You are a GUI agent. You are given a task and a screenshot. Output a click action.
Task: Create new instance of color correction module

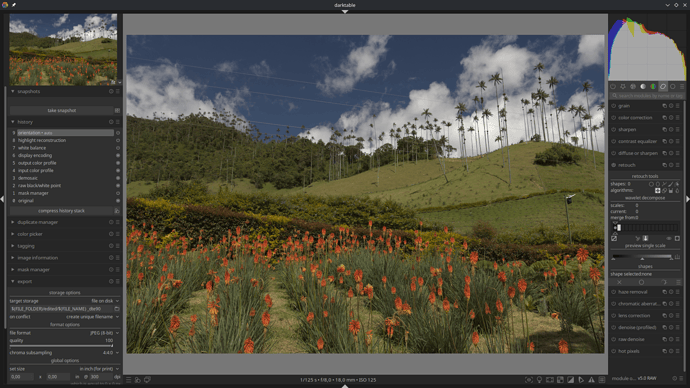pos(664,118)
